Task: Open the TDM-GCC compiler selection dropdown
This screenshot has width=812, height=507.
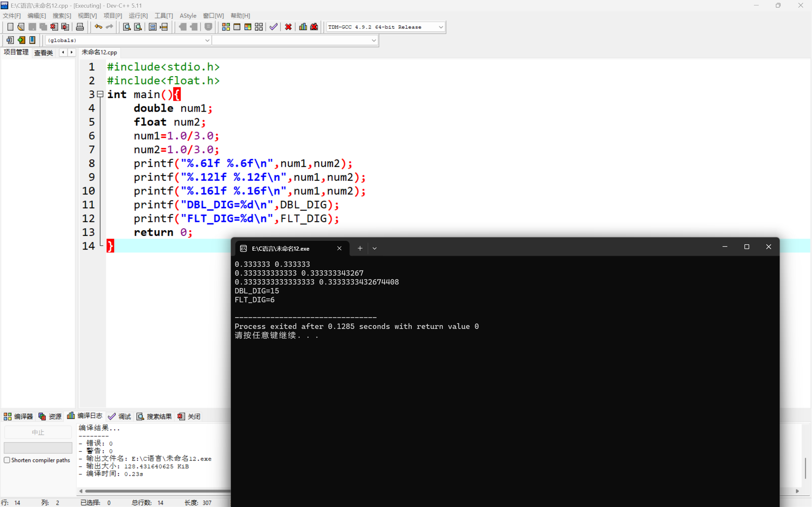Action: pyautogui.click(x=441, y=27)
